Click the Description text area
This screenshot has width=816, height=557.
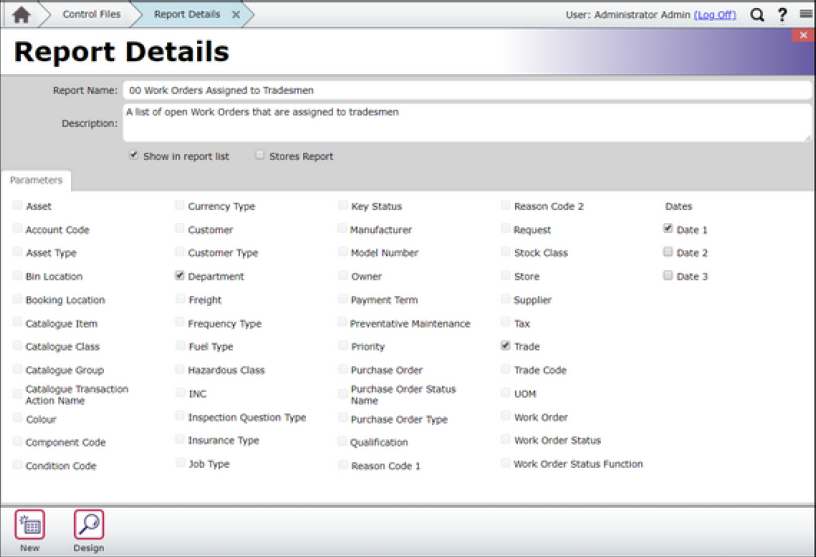coord(466,122)
